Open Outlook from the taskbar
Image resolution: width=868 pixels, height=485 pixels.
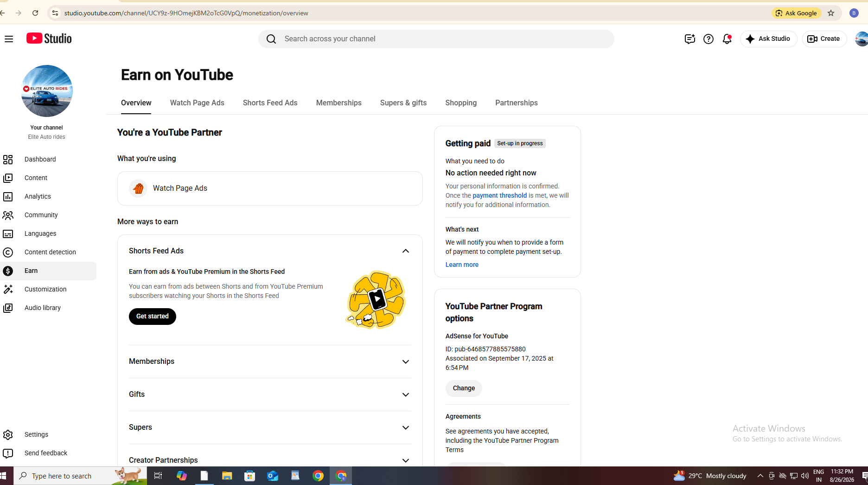point(272,476)
